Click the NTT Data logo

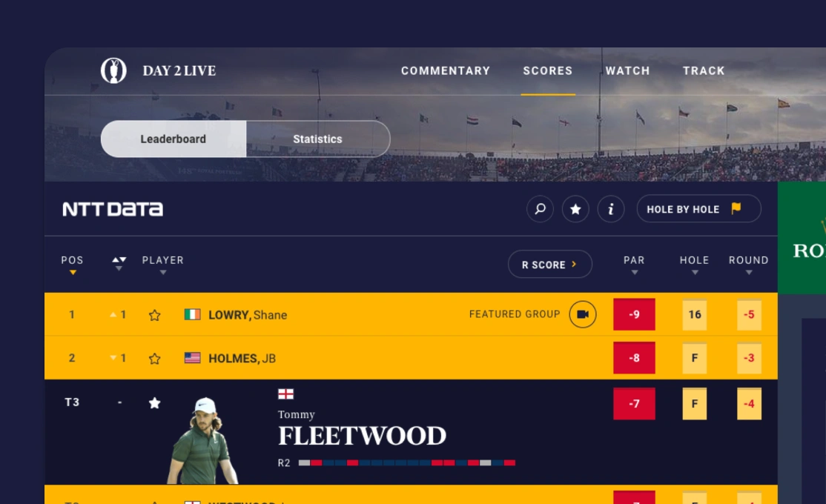(113, 209)
